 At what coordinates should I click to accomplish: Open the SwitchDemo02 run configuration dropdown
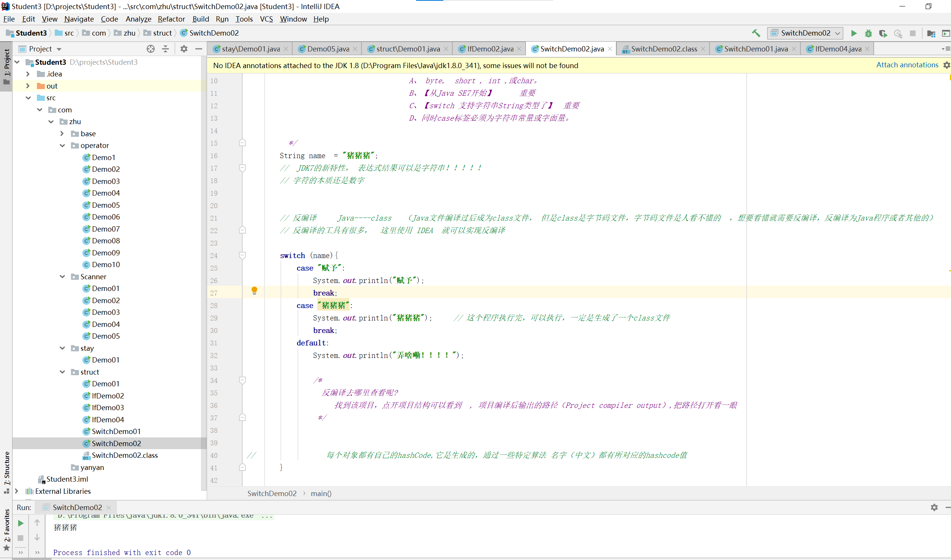click(x=805, y=33)
